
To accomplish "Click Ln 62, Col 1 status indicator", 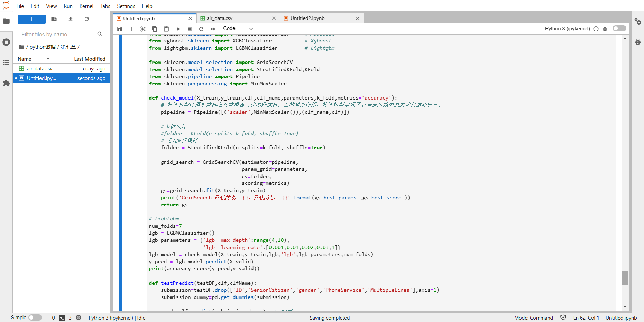I will pyautogui.click(x=586, y=318).
